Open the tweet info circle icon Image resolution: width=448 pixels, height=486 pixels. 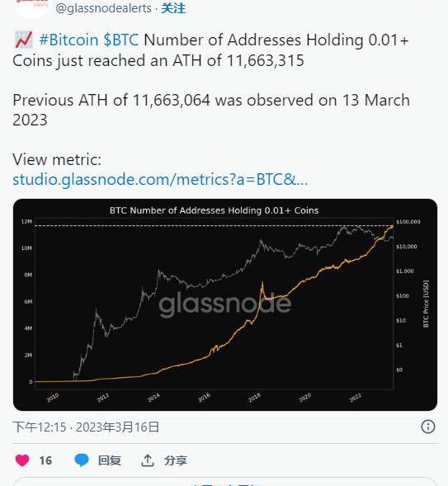(428, 427)
